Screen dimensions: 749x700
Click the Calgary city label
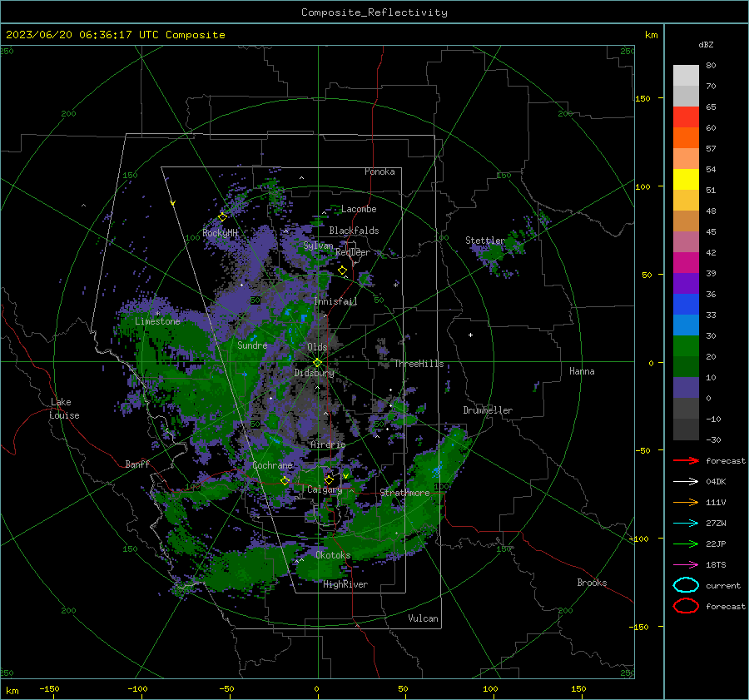pyautogui.click(x=325, y=489)
